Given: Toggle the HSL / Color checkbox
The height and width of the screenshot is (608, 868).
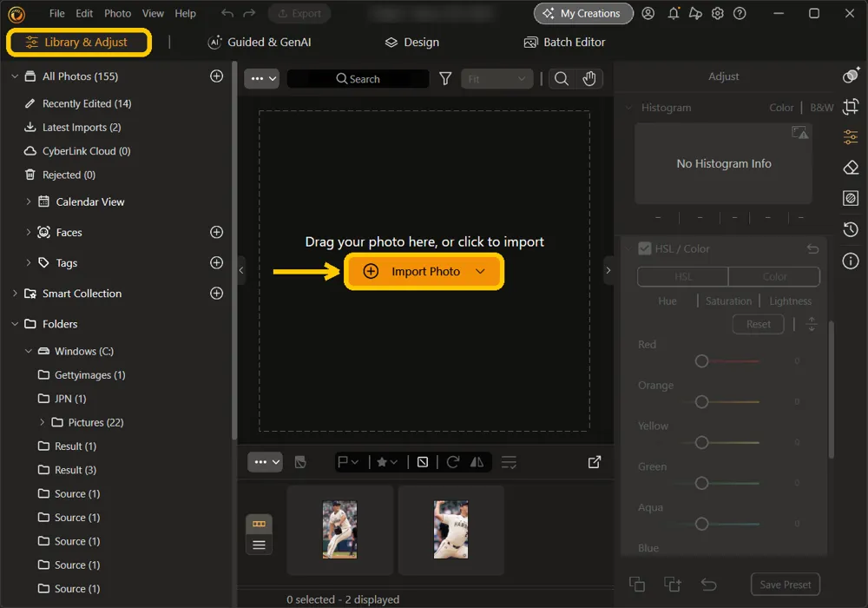Looking at the screenshot, I should coord(644,248).
